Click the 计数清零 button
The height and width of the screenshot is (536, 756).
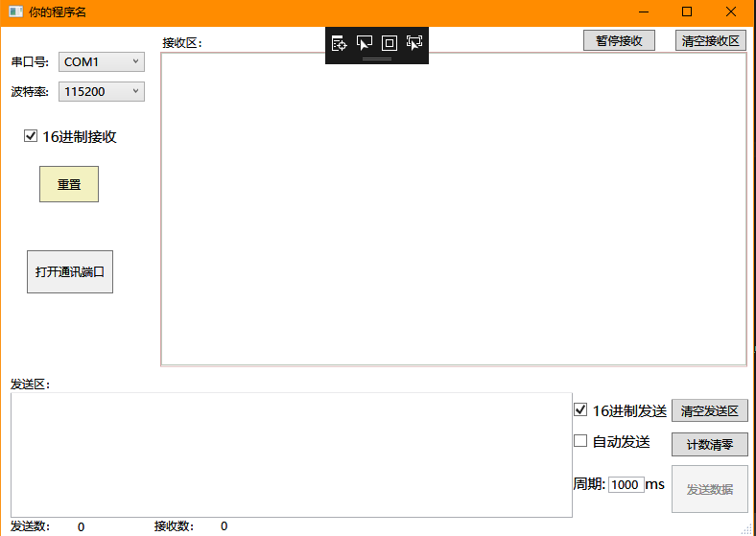(710, 444)
